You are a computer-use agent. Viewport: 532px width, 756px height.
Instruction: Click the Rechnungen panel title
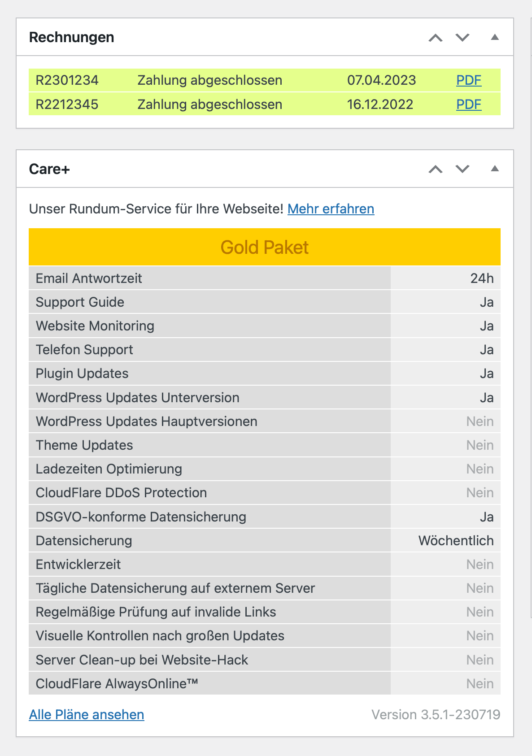72,37
